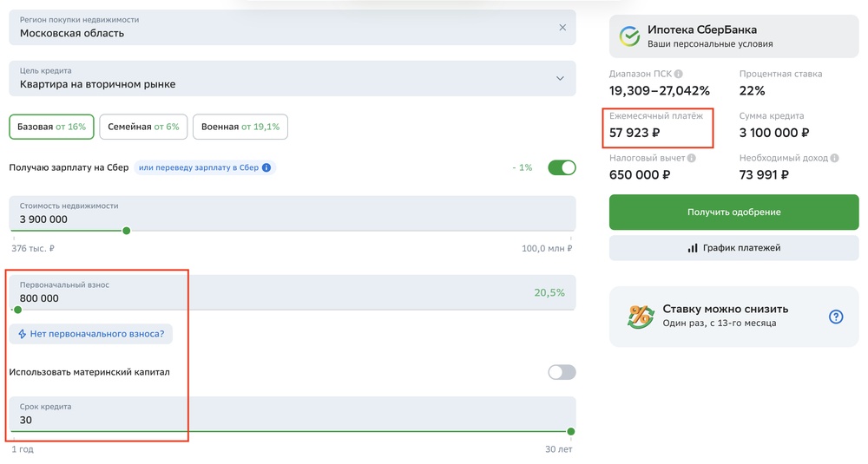Click the SberBank logo icon
The width and height of the screenshot is (868, 464).
click(x=629, y=36)
